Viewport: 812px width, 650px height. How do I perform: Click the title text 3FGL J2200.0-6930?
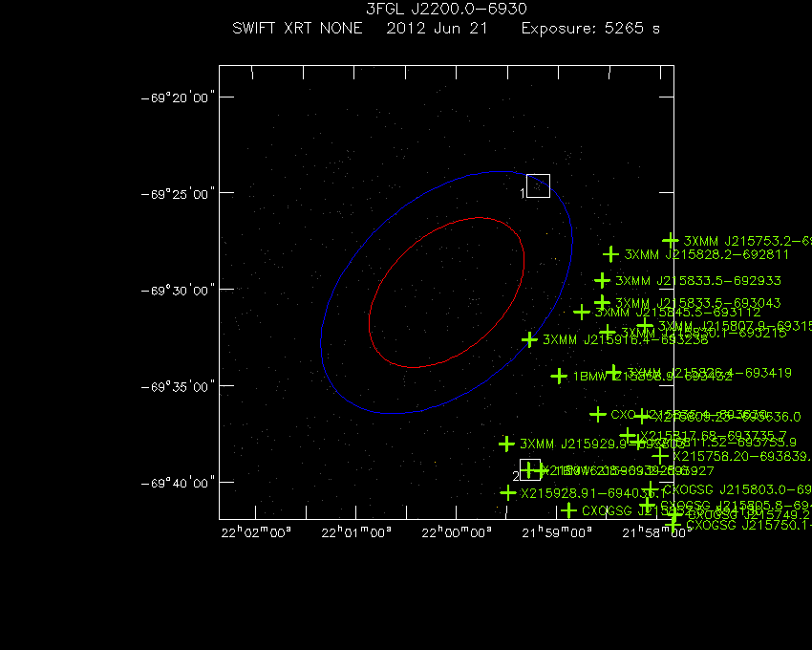coord(446,9)
